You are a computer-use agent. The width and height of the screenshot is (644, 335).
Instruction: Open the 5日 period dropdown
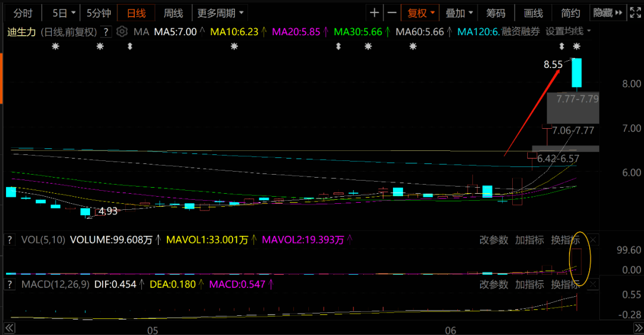(64, 13)
